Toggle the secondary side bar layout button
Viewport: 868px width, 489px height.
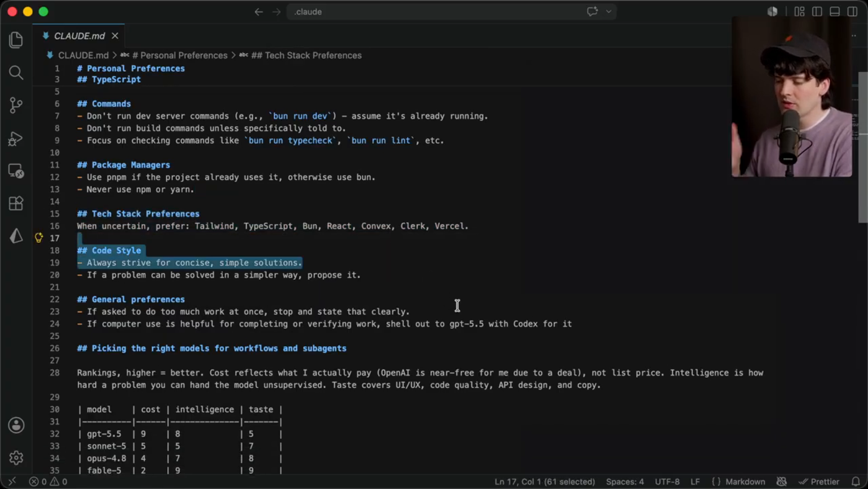click(x=852, y=12)
